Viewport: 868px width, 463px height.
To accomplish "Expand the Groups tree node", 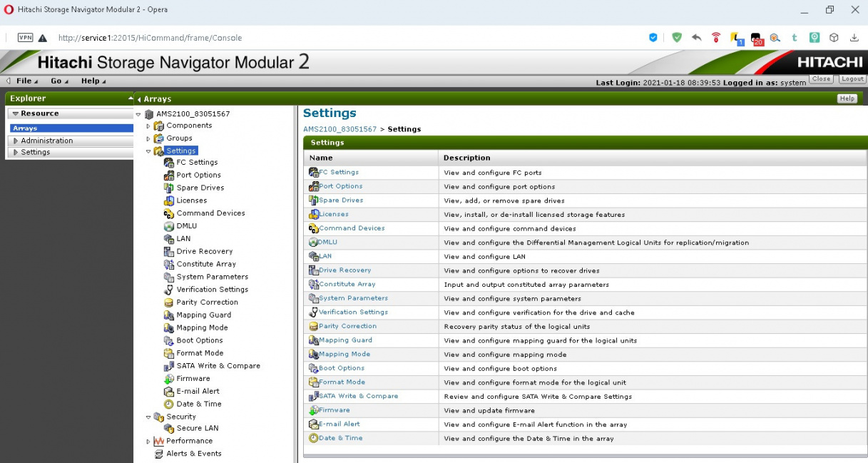I will pyautogui.click(x=148, y=138).
